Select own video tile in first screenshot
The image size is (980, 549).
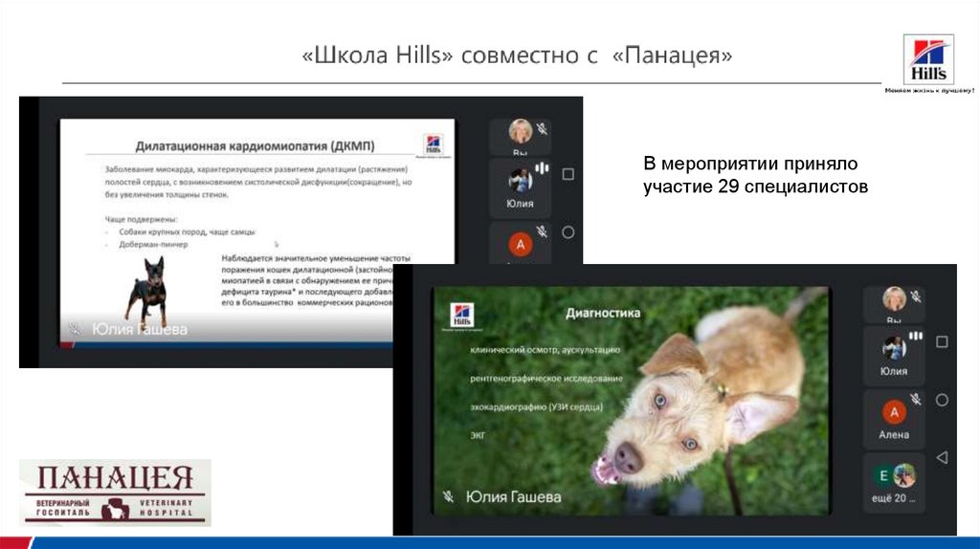[x=520, y=136]
